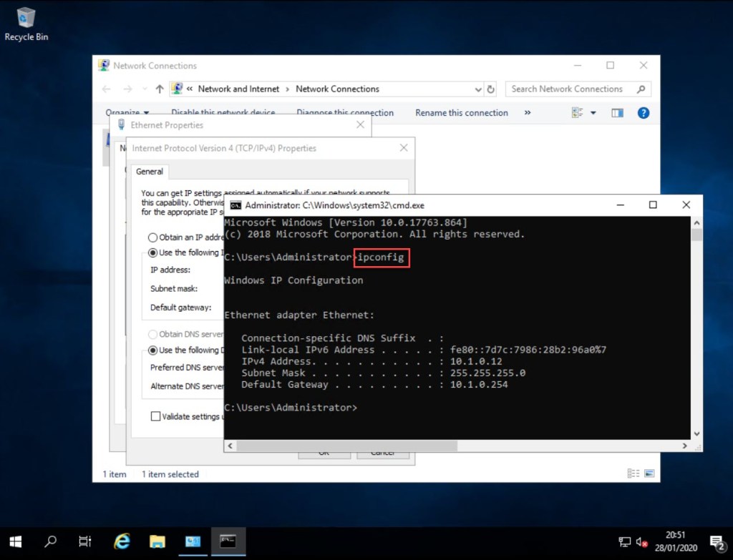Expand the toolbar overflow chevron
Image resolution: width=733 pixels, height=560 pixels.
pos(528,113)
